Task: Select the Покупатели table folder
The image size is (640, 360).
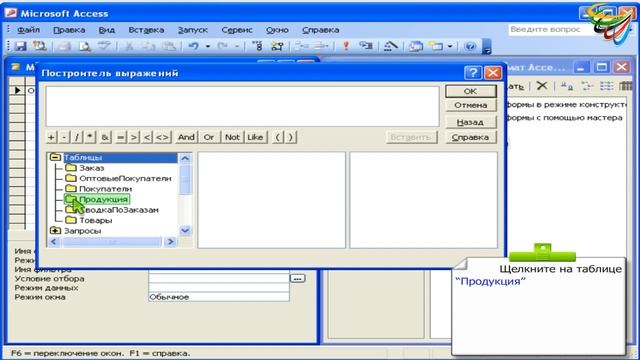Action: [99, 189]
